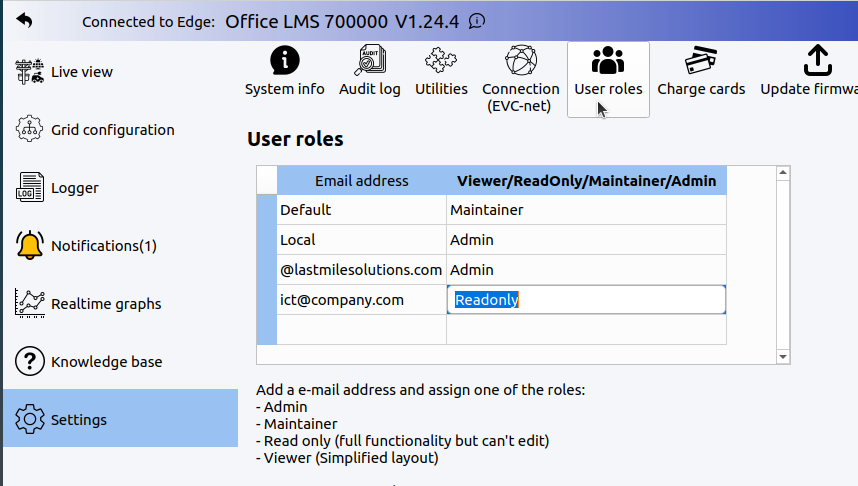Select Settings in the sidebar

[x=120, y=419]
